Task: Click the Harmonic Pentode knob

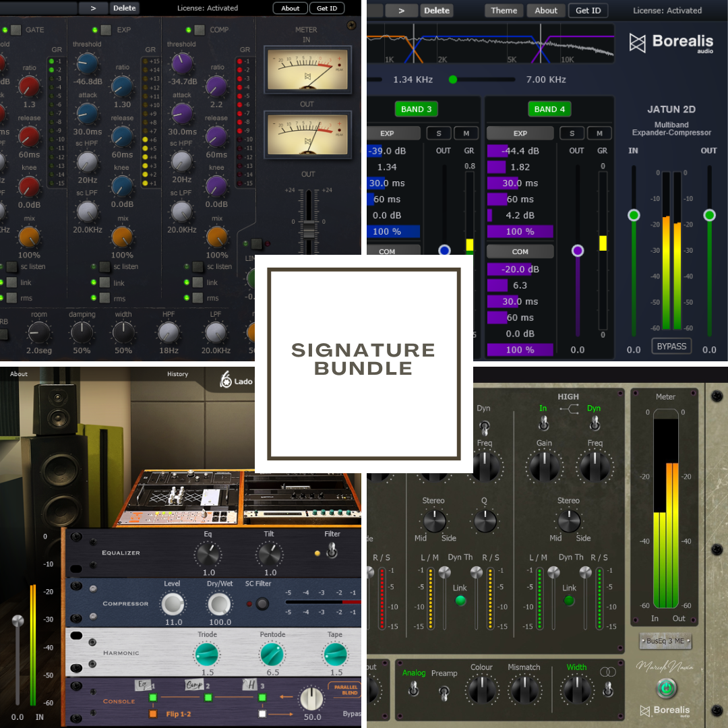Action: [272, 654]
